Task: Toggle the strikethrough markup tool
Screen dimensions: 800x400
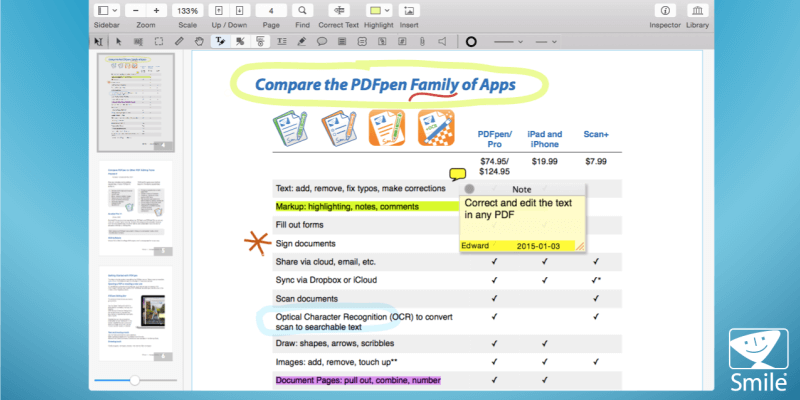Action: pyautogui.click(x=240, y=42)
